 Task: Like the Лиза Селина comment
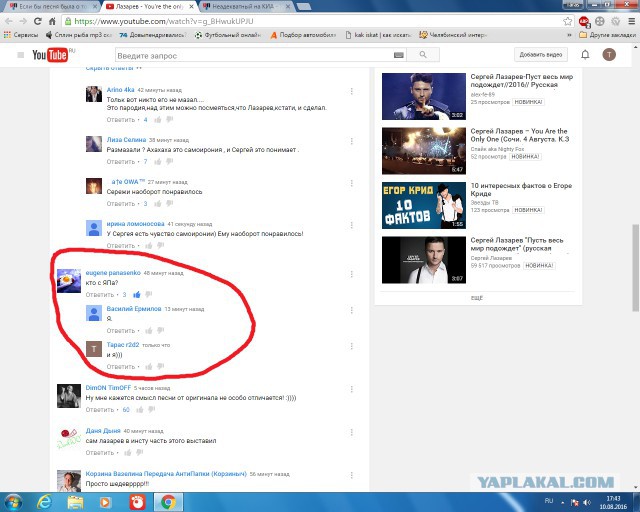[x=158, y=162]
